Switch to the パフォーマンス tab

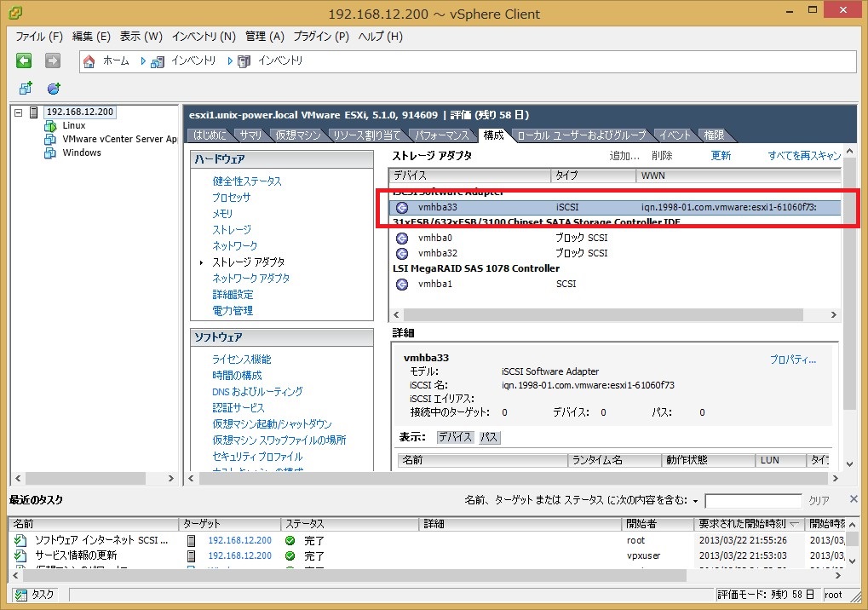442,135
